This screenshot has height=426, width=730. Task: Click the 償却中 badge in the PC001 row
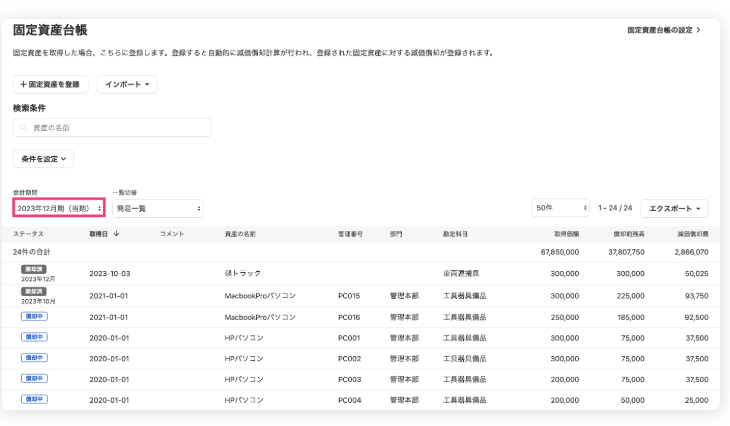34,337
